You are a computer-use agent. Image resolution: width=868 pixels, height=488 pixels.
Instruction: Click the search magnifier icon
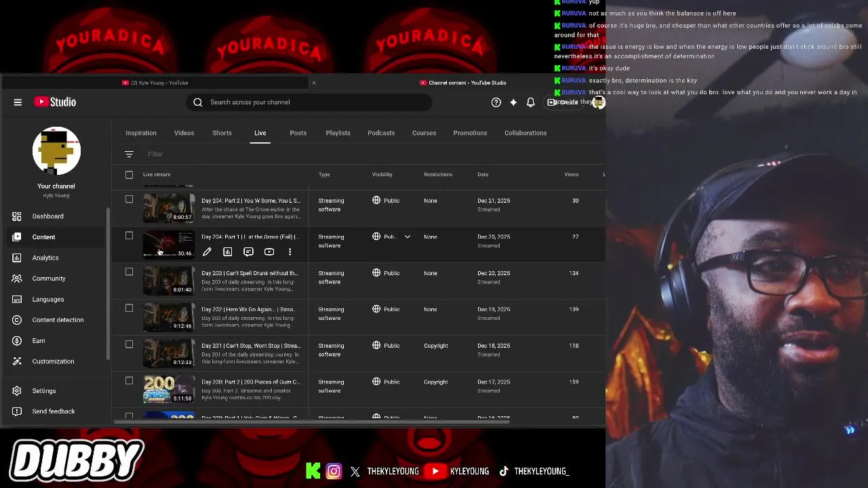pos(198,102)
